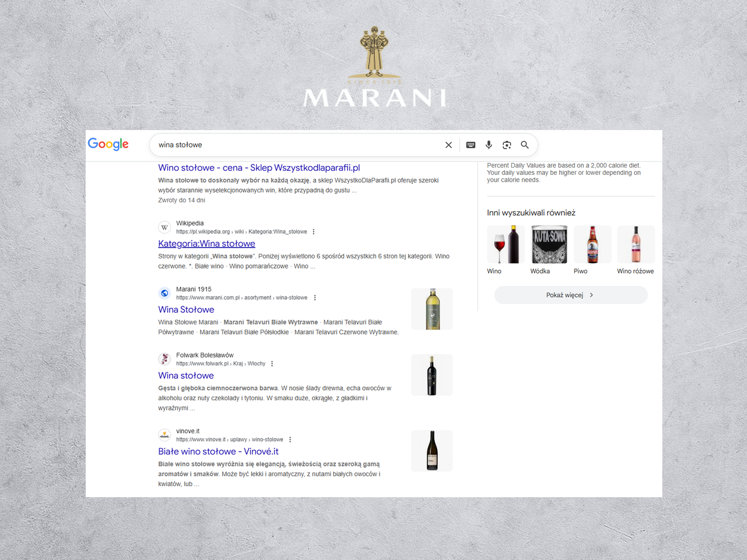Open three-dot menu for vinove.it result

(x=290, y=439)
